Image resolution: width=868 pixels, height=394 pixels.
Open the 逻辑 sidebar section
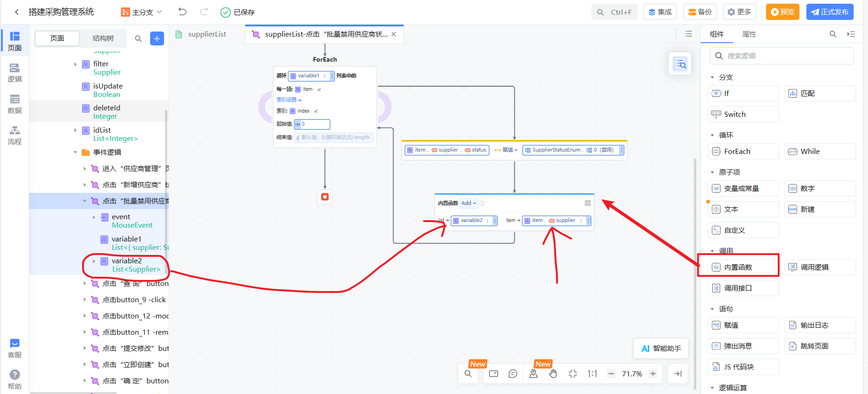click(15, 73)
